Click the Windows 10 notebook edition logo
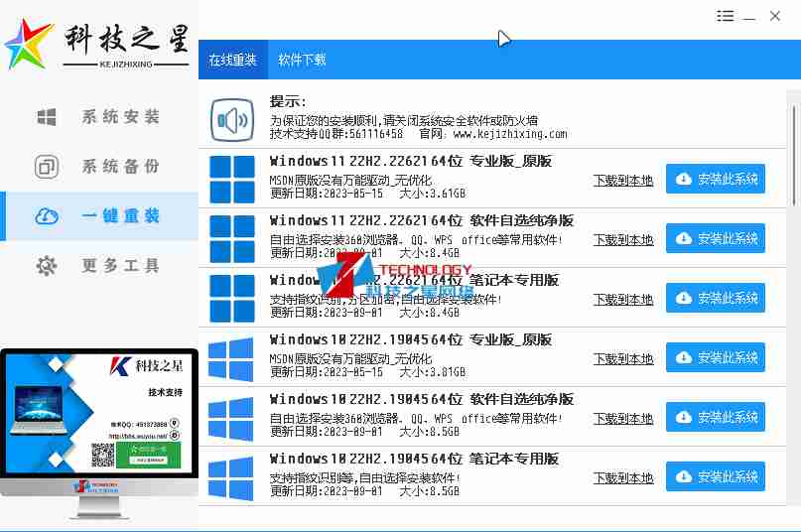801x532 pixels. pos(232,476)
